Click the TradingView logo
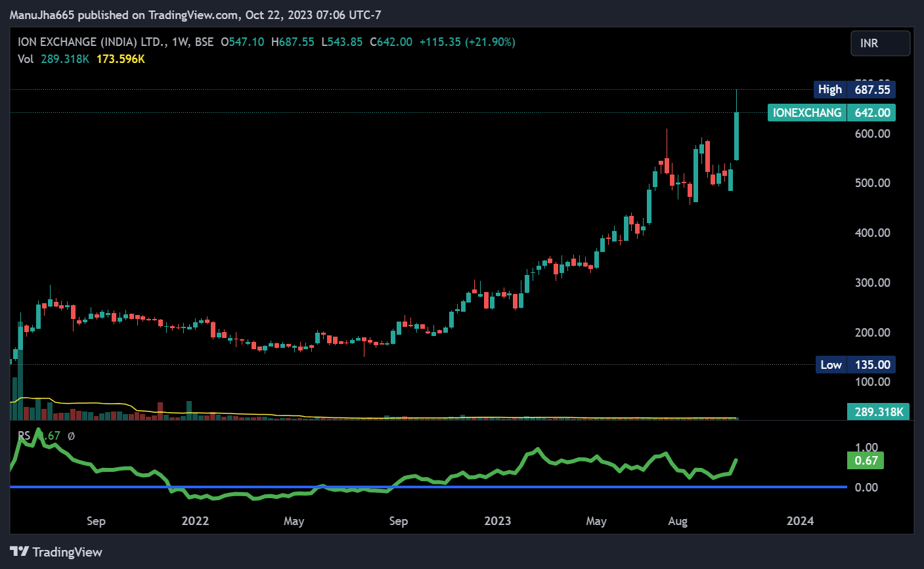This screenshot has width=924, height=569. (56, 552)
